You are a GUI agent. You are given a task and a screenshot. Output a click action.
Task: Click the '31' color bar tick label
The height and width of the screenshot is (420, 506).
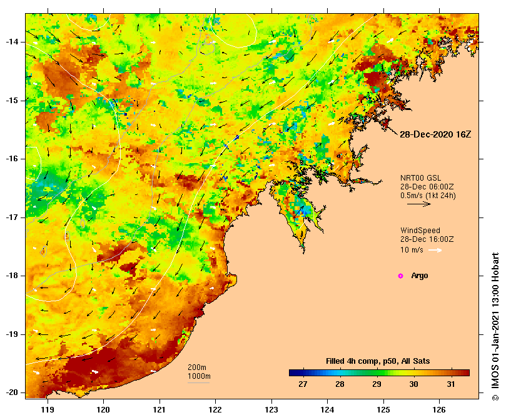point(451,384)
